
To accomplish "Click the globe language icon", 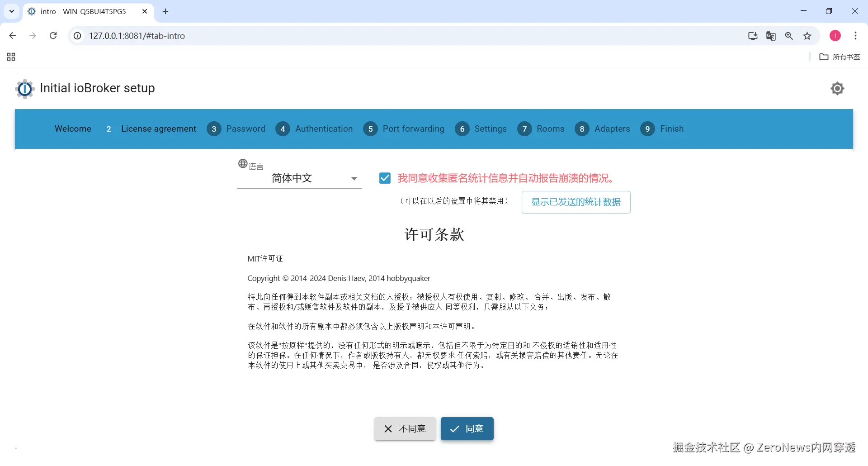I will tap(243, 163).
